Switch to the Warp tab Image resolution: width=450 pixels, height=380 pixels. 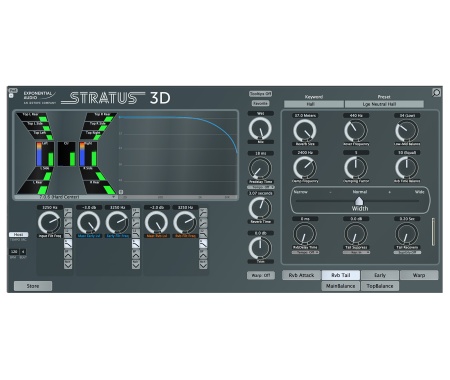pos(419,275)
